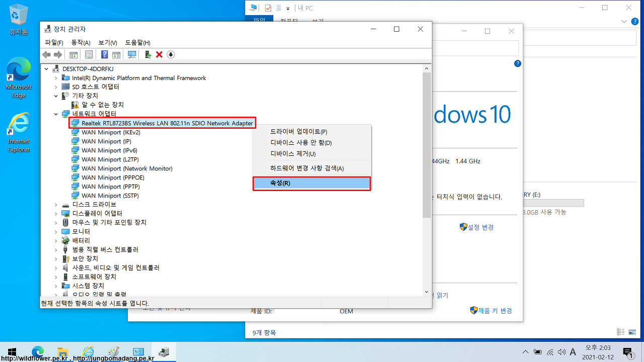The image size is (644, 362).
Task: Click the blue question mark Help toolbar icon
Action: [x=105, y=54]
